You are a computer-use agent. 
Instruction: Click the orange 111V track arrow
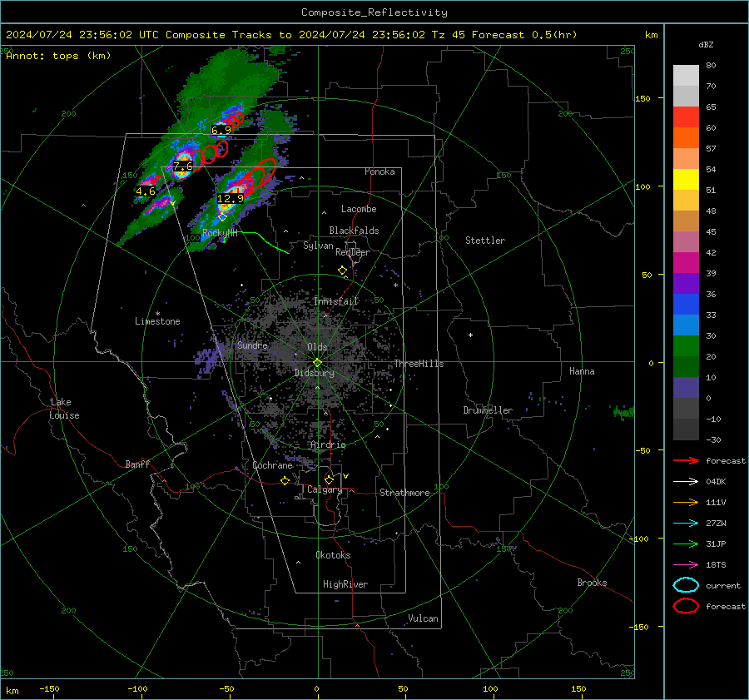686,502
